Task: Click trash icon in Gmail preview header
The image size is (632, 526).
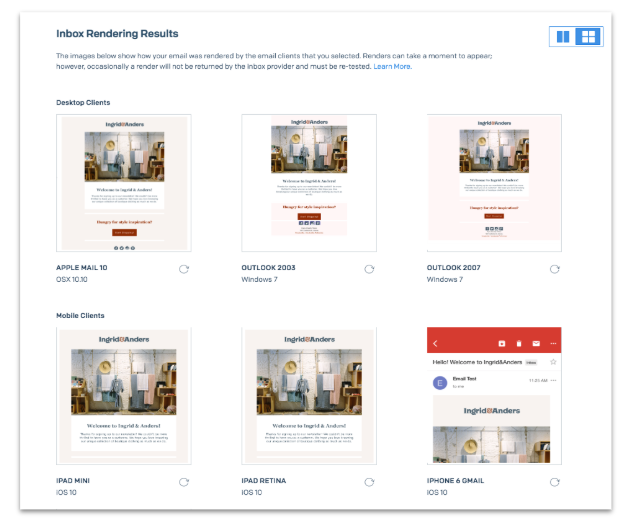Action: (519, 343)
